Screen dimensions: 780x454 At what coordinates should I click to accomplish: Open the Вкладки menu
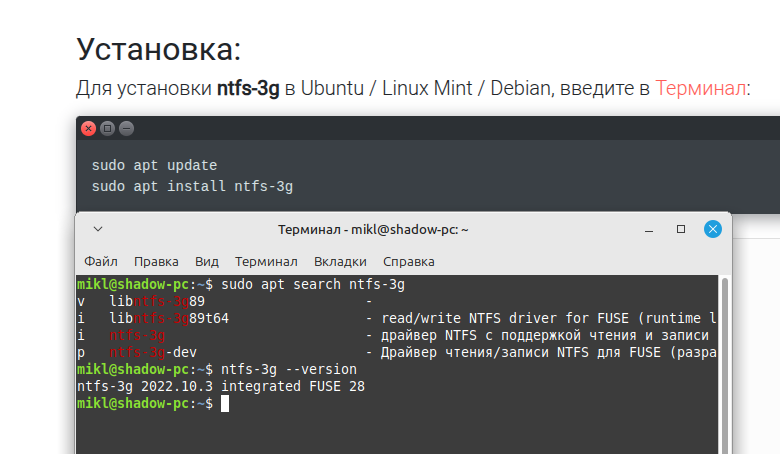pyautogui.click(x=340, y=261)
